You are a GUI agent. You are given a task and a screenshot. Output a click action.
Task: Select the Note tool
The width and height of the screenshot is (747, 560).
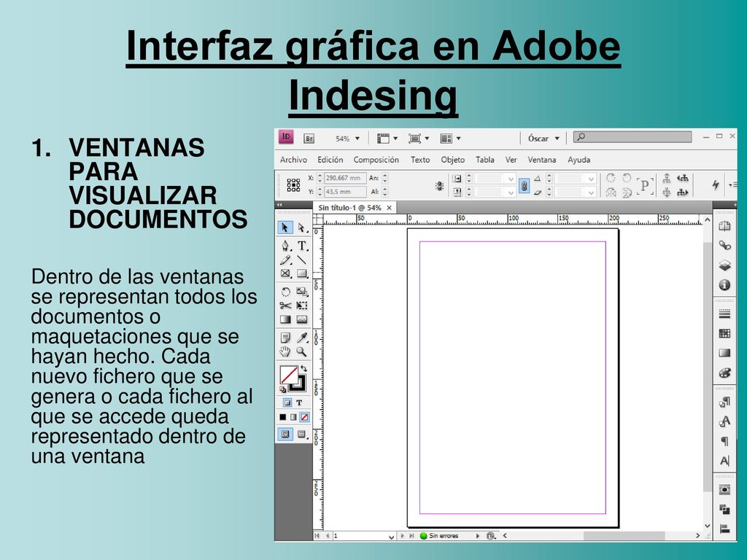(x=285, y=338)
